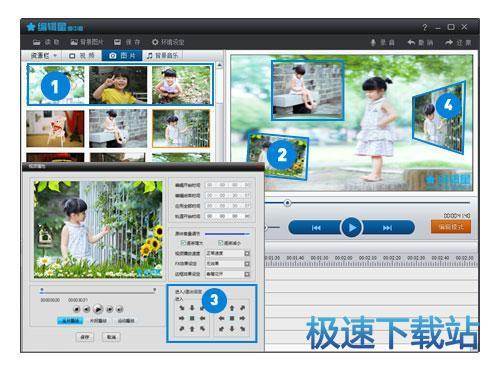Click the save (保存) button in dialog
The image size is (500, 370).
click(x=85, y=337)
